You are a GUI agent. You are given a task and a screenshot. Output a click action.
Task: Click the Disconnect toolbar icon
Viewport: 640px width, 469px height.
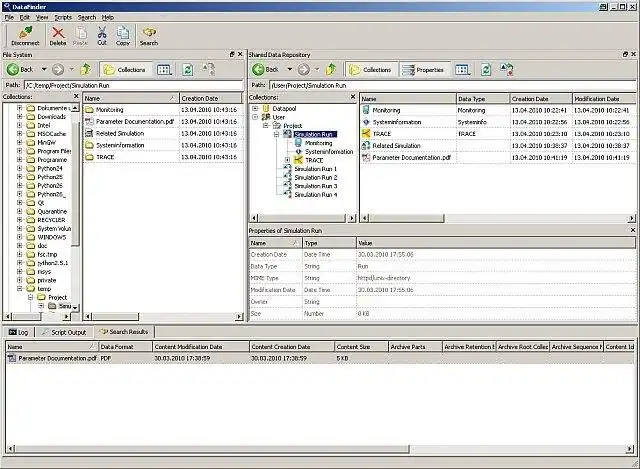pos(25,36)
